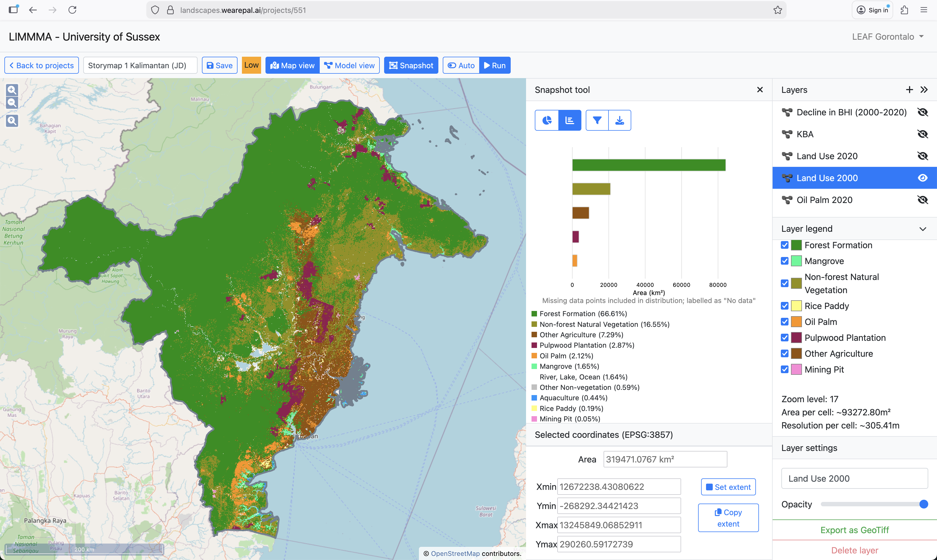The height and width of the screenshot is (560, 937).
Task: Add a new layer with plus icon
Action: coord(909,89)
